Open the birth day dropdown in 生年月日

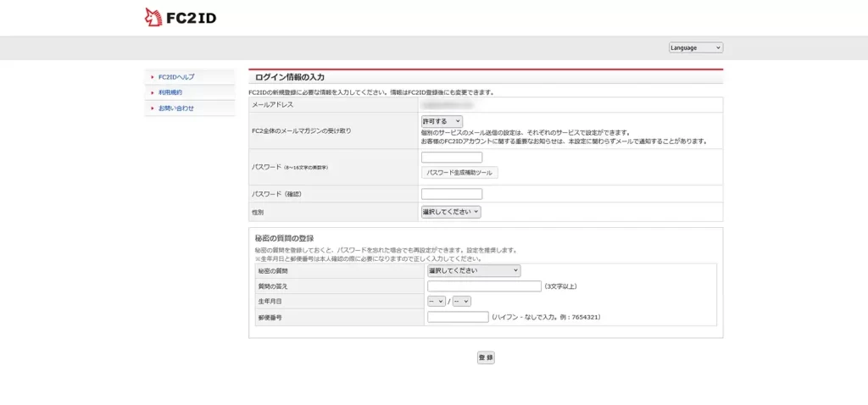point(461,301)
